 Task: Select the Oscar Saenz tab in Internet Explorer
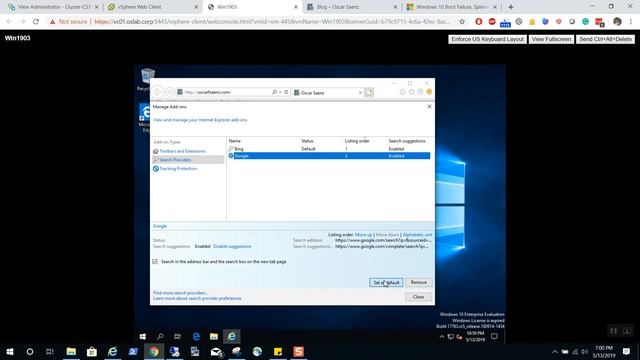328,93
